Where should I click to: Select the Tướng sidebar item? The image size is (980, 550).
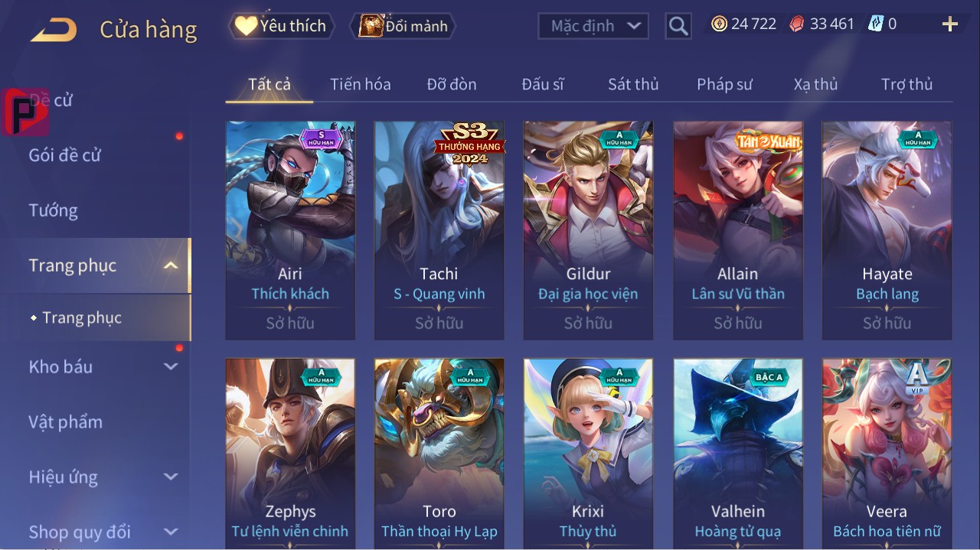pyautogui.click(x=54, y=210)
